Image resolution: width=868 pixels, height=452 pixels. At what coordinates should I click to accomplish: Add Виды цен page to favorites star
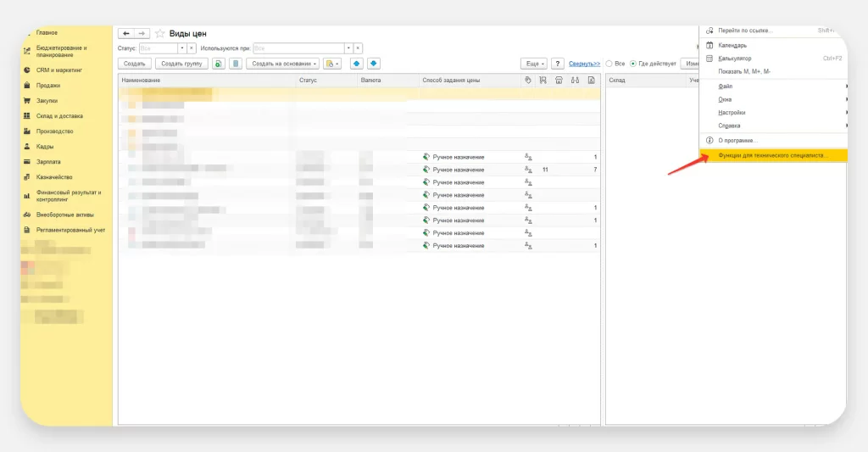(159, 33)
